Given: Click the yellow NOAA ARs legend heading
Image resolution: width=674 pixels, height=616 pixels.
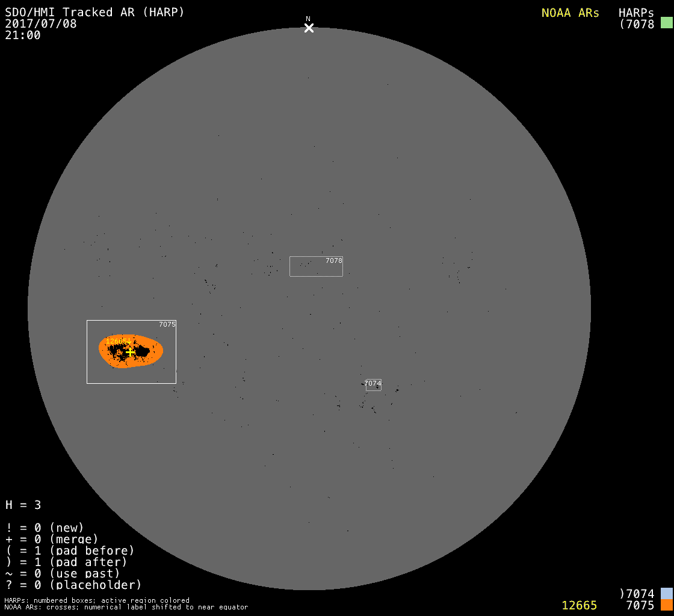Looking at the screenshot, I should click(570, 13).
